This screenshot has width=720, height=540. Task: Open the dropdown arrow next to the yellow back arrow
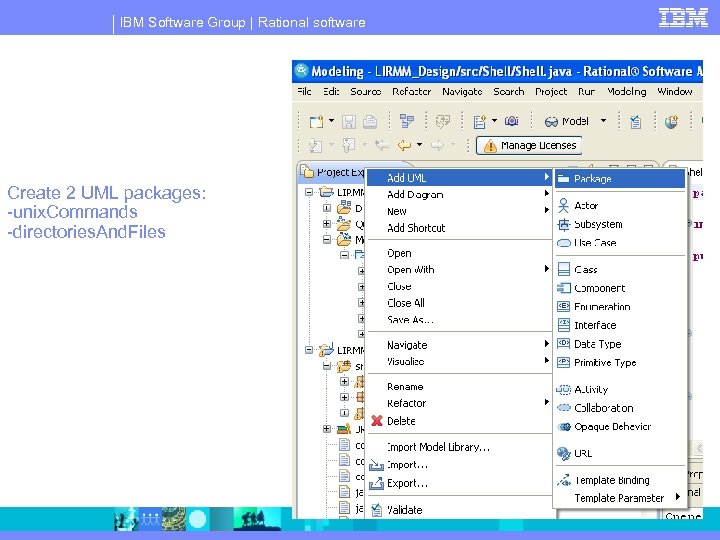419,145
